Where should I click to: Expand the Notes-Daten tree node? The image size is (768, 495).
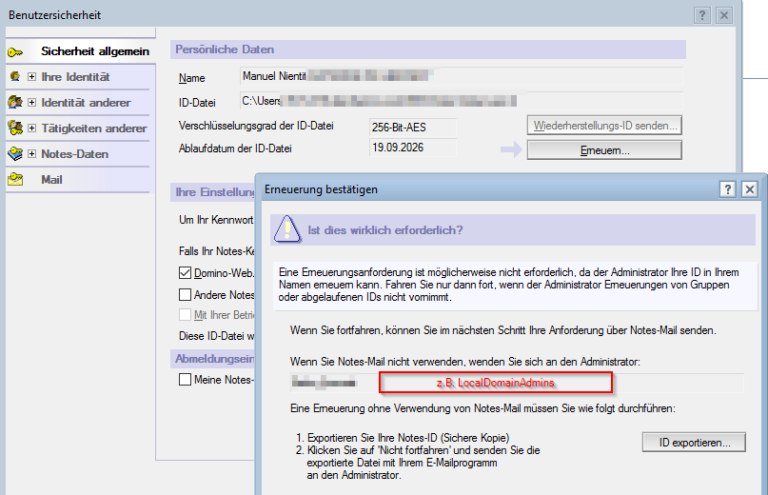[x=32, y=154]
